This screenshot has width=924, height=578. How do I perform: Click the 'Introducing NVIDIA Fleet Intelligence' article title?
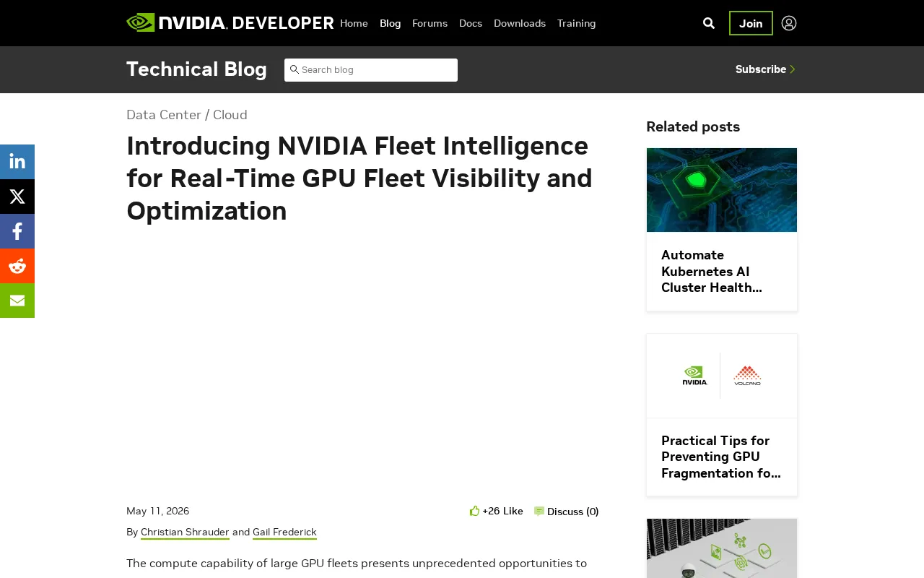(x=359, y=178)
